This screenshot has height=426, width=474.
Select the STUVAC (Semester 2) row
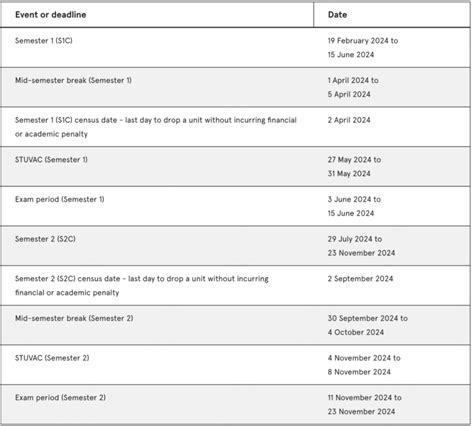(x=235, y=365)
